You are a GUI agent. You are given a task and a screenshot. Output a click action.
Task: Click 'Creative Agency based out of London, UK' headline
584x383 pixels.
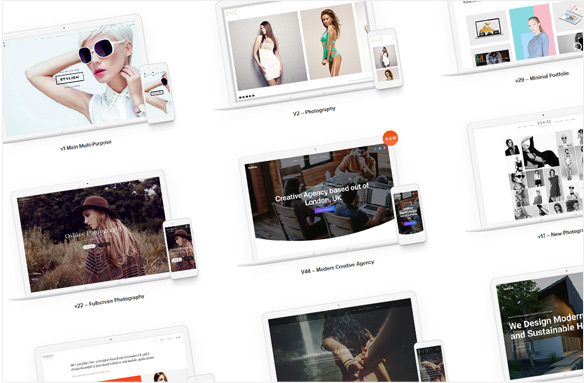(323, 194)
